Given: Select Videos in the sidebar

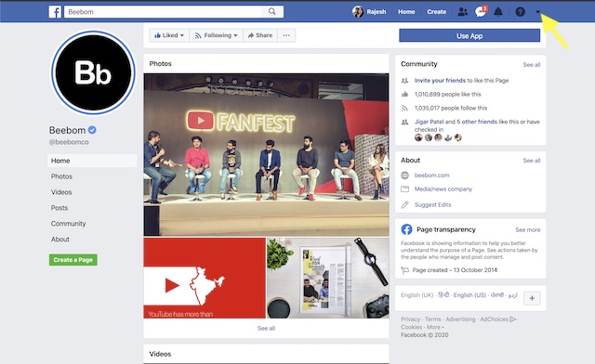Looking at the screenshot, I should tap(61, 192).
